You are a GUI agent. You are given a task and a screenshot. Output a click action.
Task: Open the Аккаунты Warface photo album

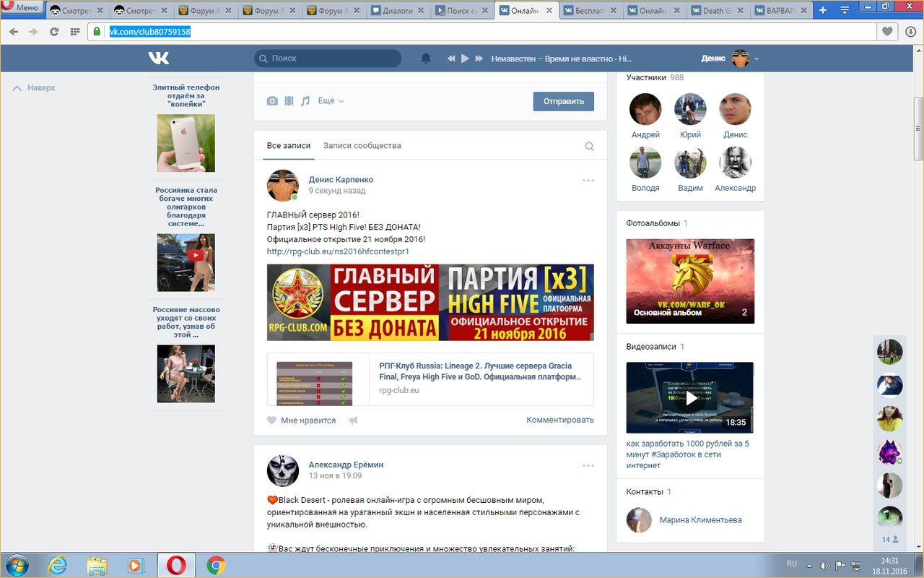point(690,281)
